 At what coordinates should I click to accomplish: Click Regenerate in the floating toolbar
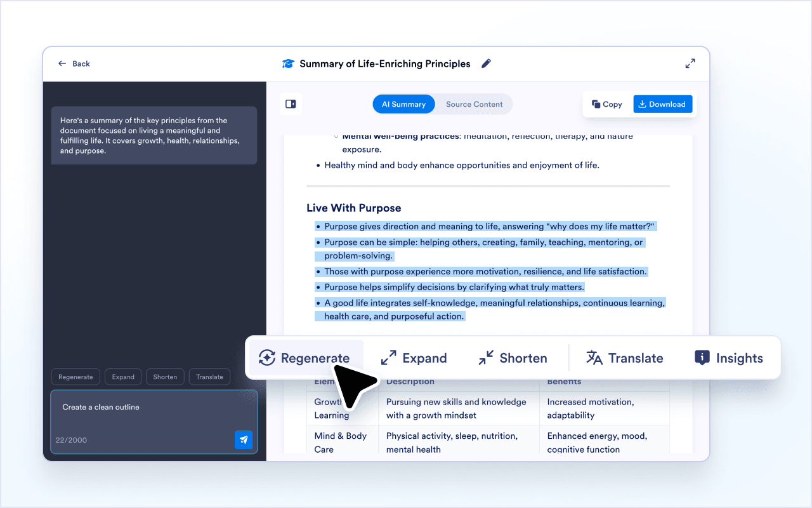pos(304,358)
